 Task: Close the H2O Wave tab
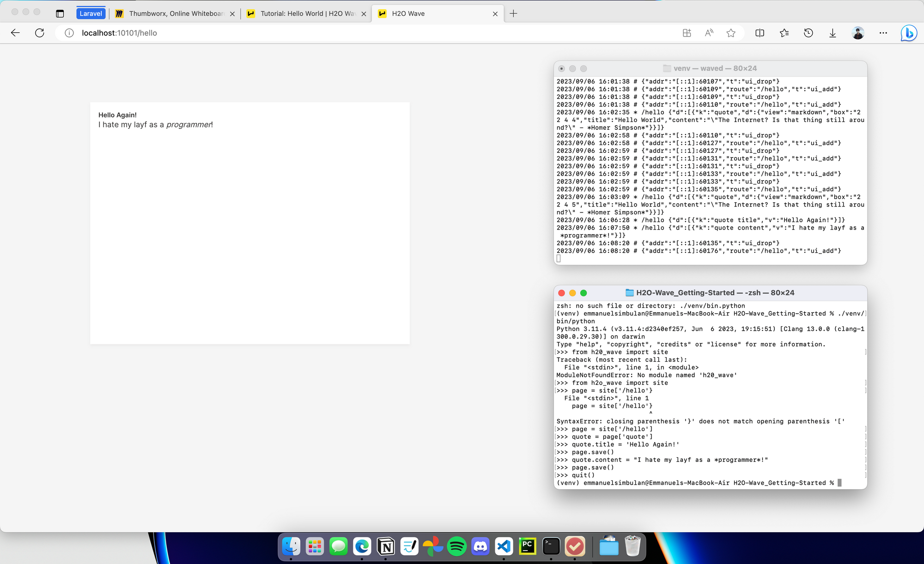(x=495, y=14)
